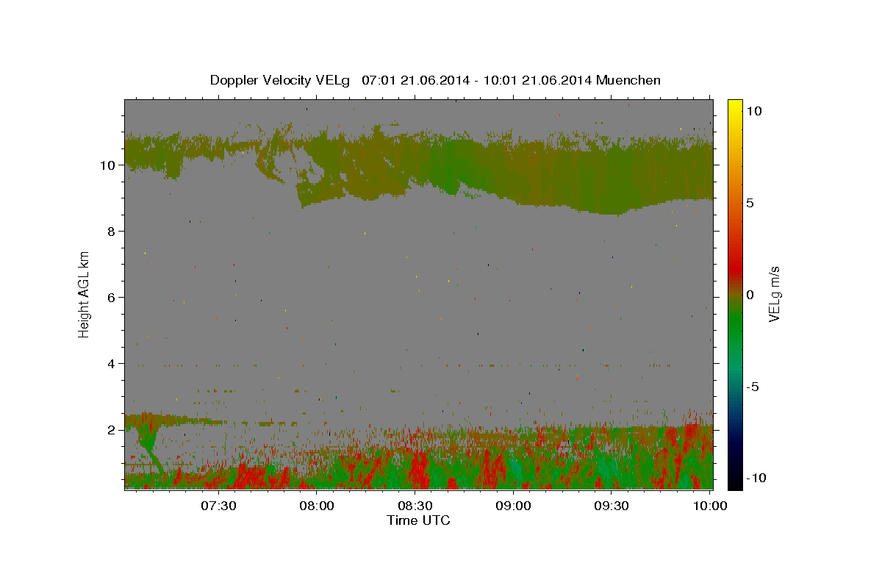Click time tick label '09:30'
The height and width of the screenshot is (588, 882).
612,506
